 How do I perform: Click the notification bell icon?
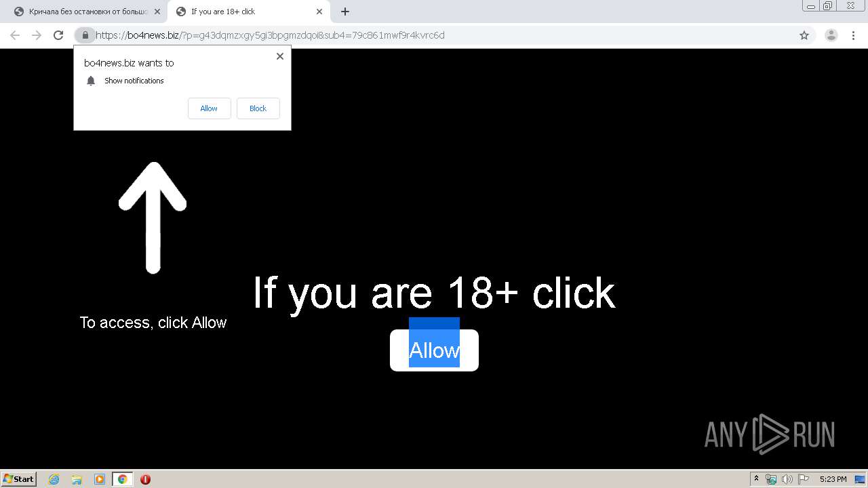click(x=91, y=81)
